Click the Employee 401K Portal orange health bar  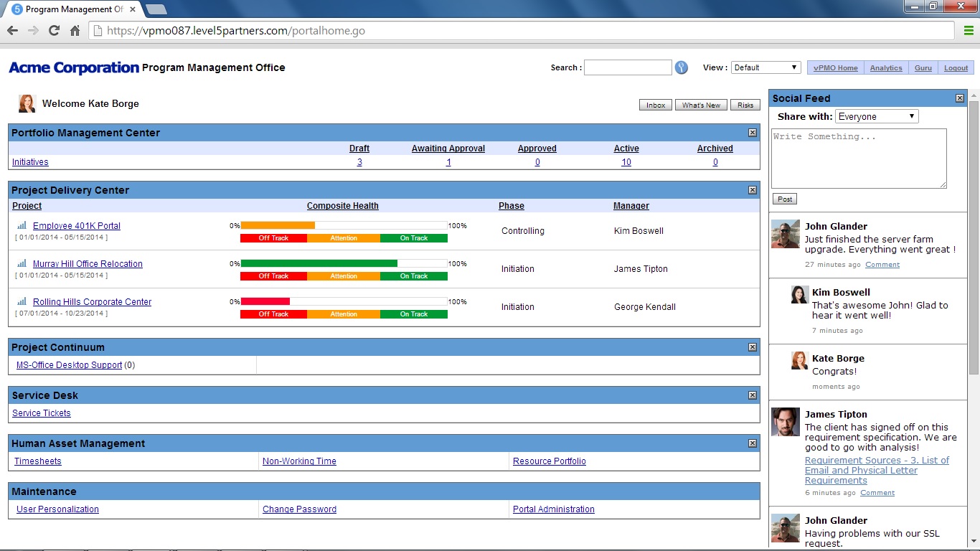(x=278, y=225)
